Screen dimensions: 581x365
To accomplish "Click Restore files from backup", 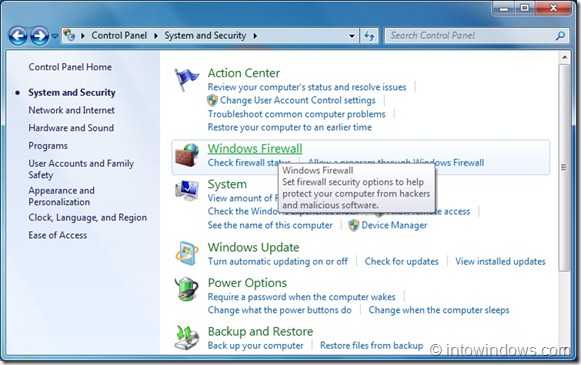I will (x=371, y=345).
